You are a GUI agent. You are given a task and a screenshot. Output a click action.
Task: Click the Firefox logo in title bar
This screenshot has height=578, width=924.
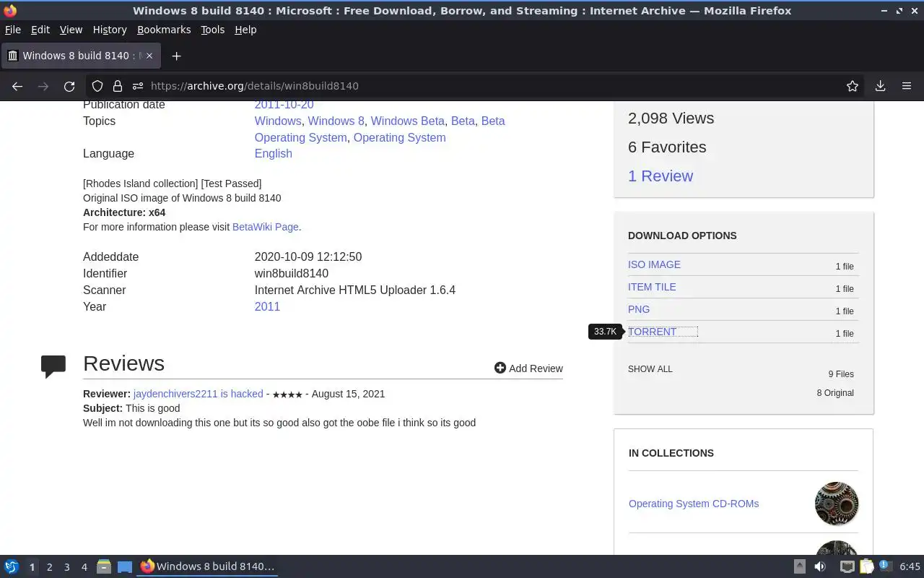(x=9, y=11)
